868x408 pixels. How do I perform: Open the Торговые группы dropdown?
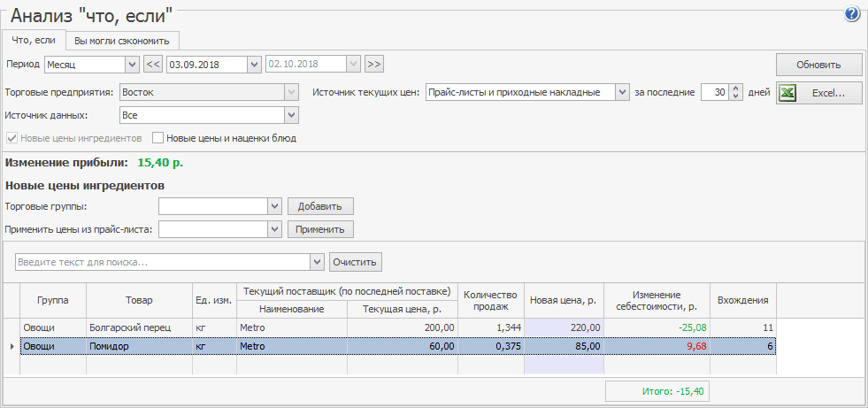point(273,206)
